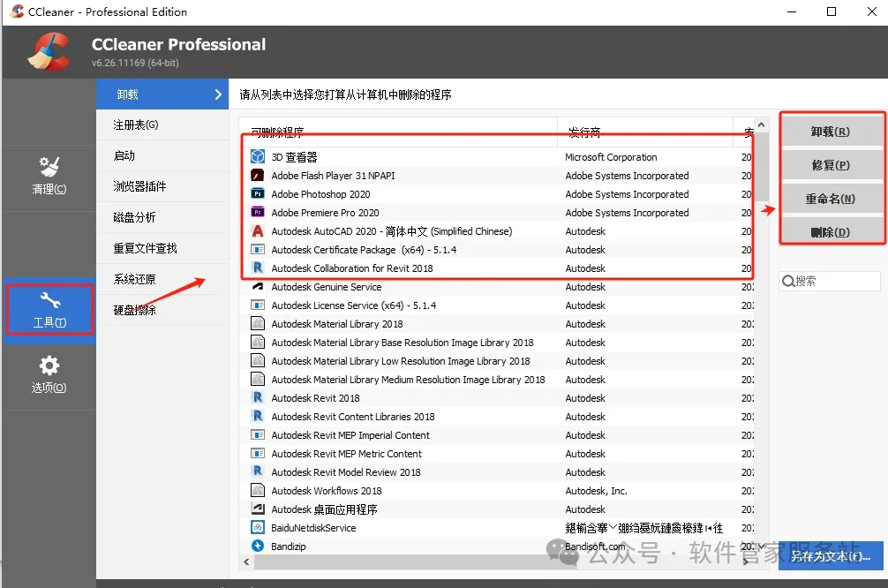Screen dimensions: 888x588
Task: Click the Autodesk Certificate Package icon
Action: coord(258,249)
